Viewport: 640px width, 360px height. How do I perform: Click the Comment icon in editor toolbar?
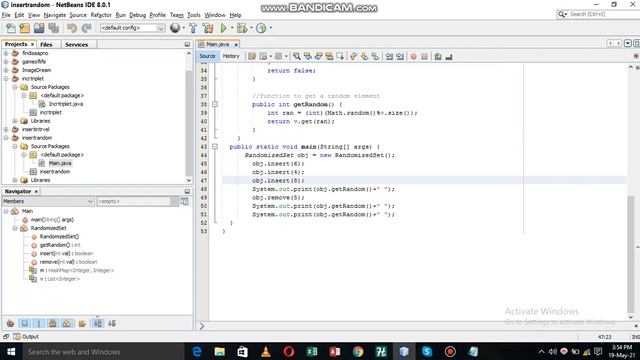coord(438,57)
